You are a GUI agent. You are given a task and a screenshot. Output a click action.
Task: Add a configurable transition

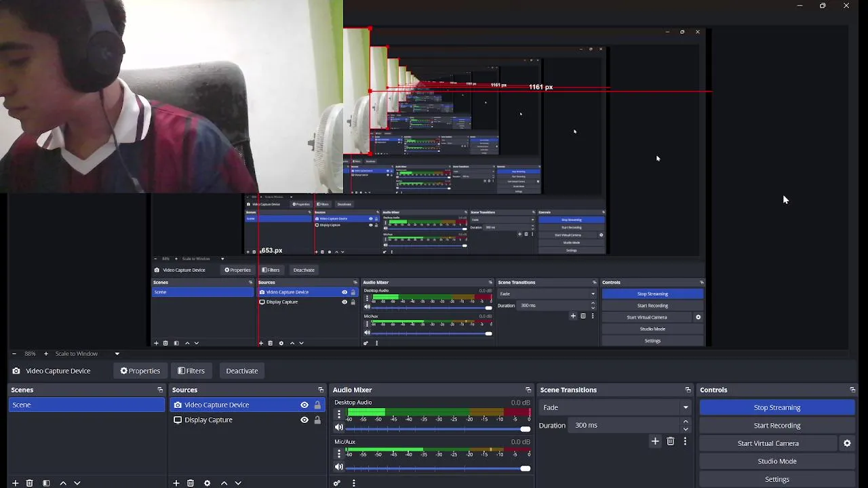point(655,441)
